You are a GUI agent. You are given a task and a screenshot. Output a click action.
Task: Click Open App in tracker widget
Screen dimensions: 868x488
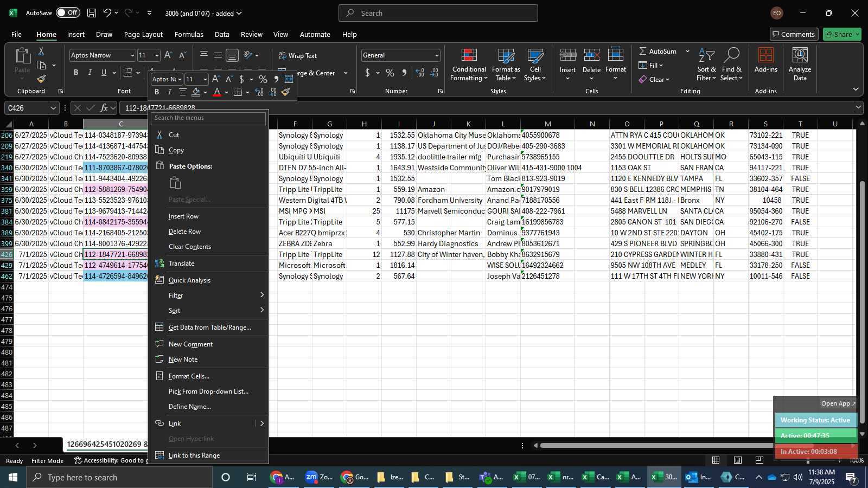(838, 403)
